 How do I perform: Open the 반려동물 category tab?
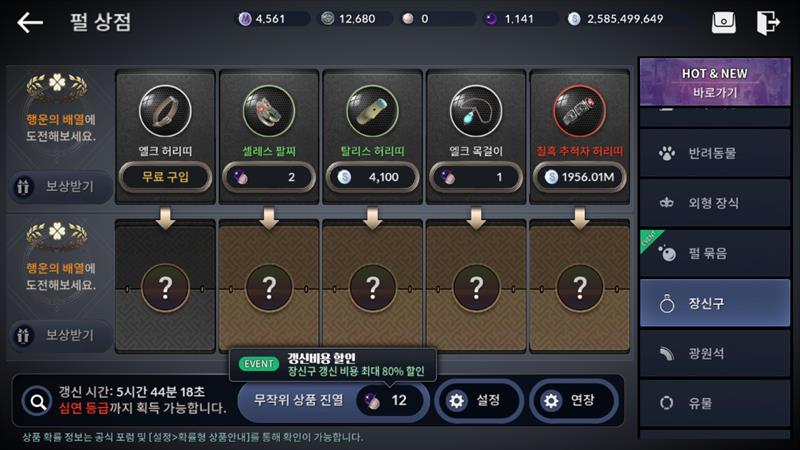(x=715, y=153)
